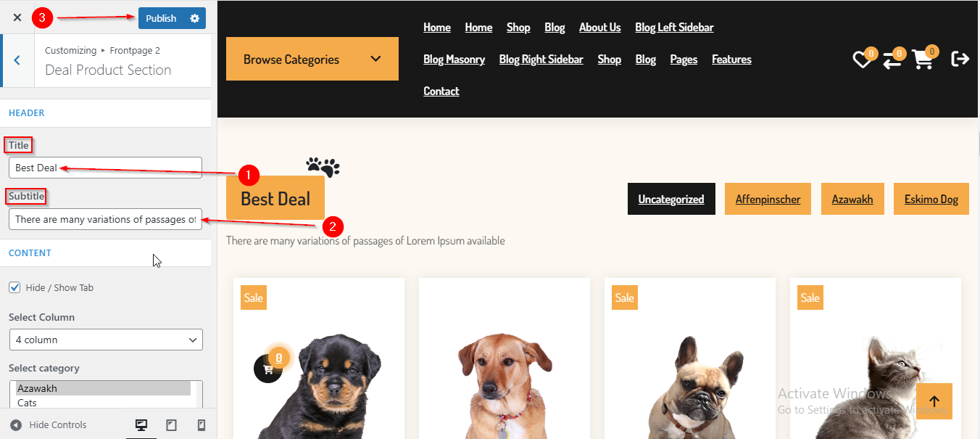980x439 pixels.
Task: Click the login arrow icon in header
Action: click(x=960, y=59)
